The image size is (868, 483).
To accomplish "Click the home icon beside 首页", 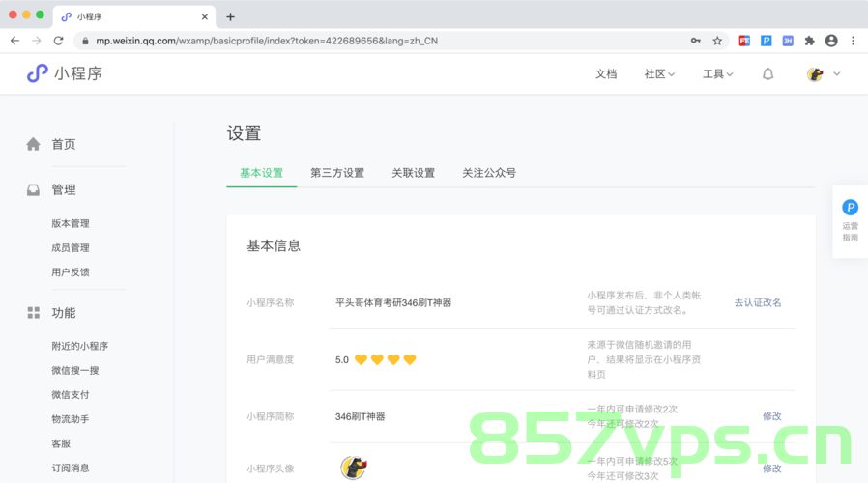I will (x=33, y=144).
